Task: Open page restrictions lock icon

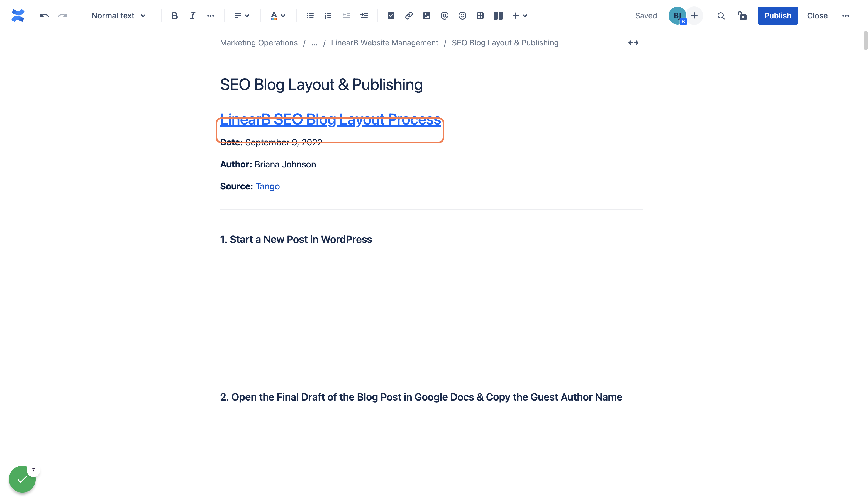Action: coord(742,16)
